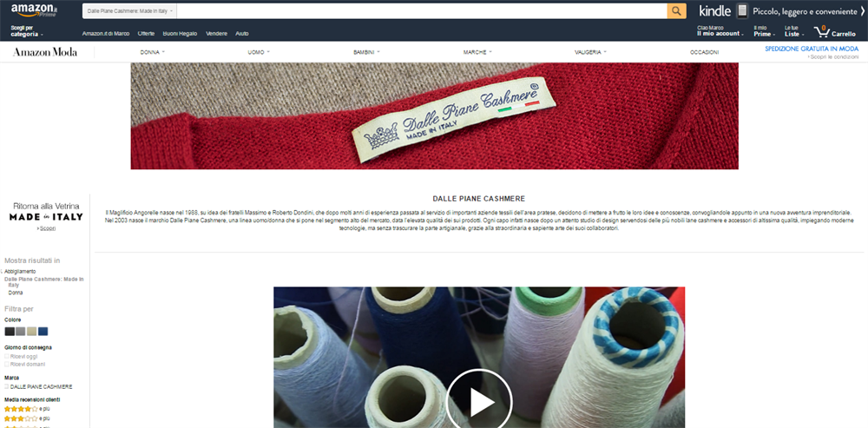
Task: Click the search magnifier button
Action: (676, 11)
